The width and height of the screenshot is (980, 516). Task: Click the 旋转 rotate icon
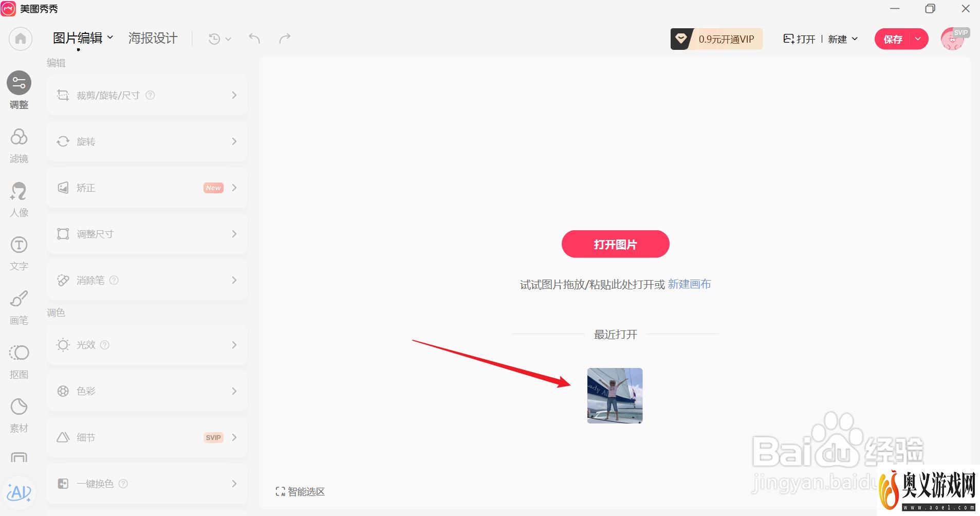pos(63,141)
